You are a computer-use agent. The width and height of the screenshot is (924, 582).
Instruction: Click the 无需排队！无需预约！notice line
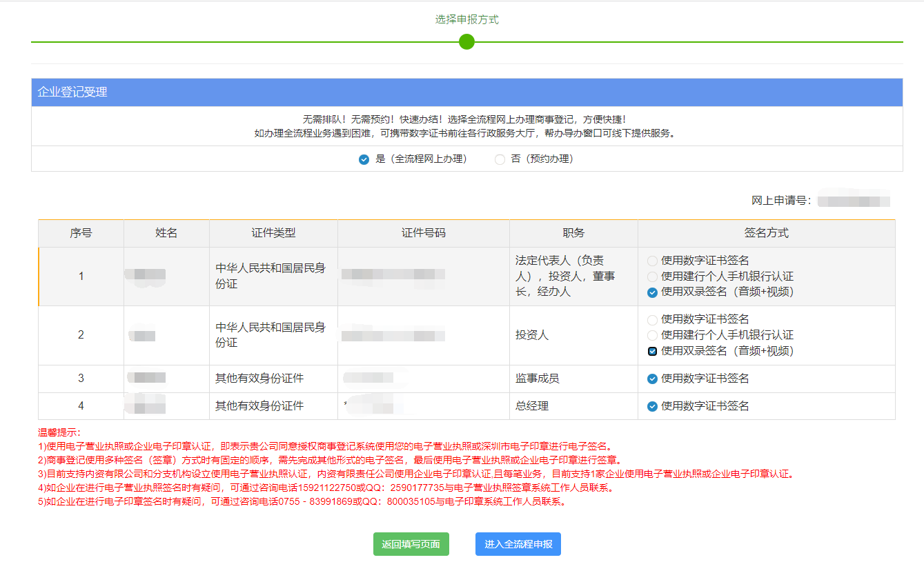pos(464,119)
